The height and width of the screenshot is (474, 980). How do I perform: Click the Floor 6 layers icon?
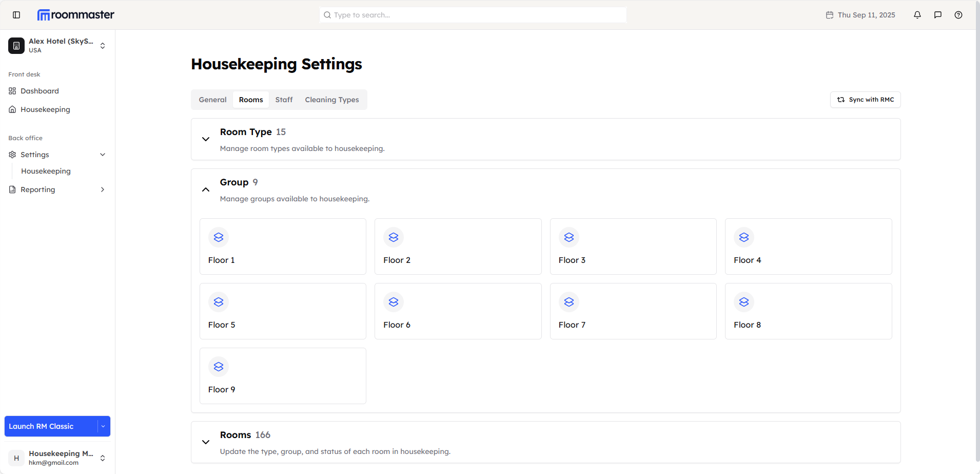pos(394,302)
